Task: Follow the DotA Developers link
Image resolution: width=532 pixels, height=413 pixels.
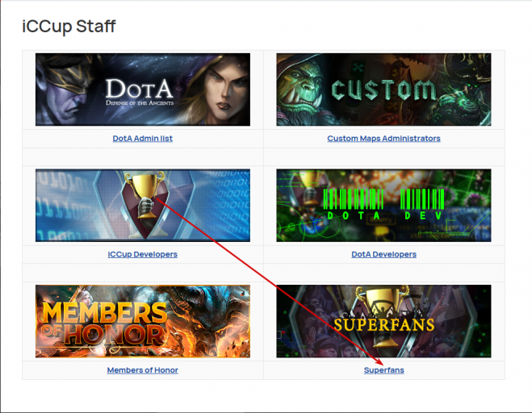Action: (x=383, y=254)
